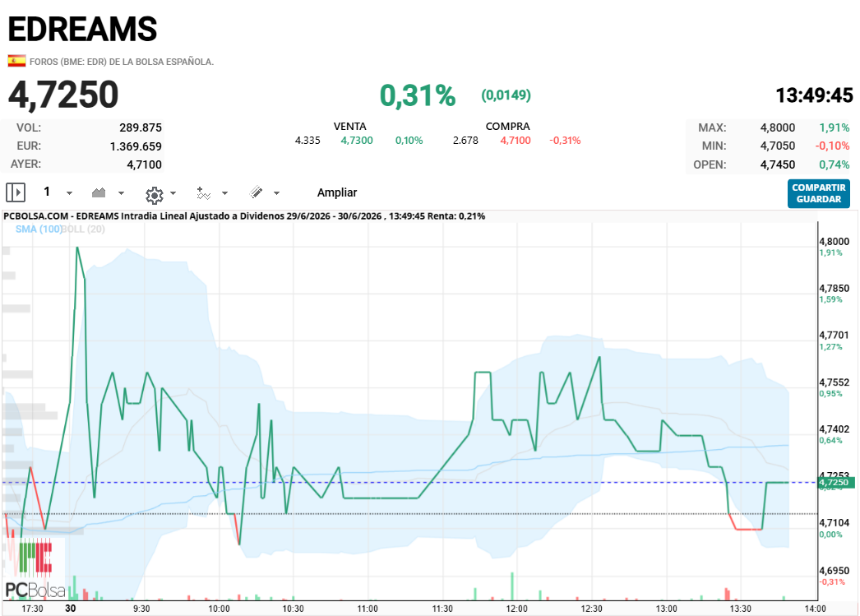Expand the indicators dropdown arrow
The image size is (860, 616).
pyautogui.click(x=225, y=193)
